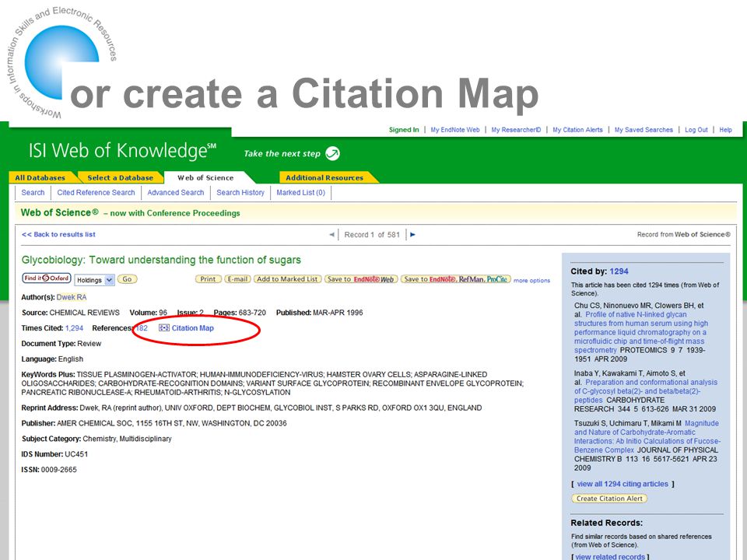Click My Saved Searches link
Image resolution: width=747 pixels, height=560 pixels.
(644, 130)
